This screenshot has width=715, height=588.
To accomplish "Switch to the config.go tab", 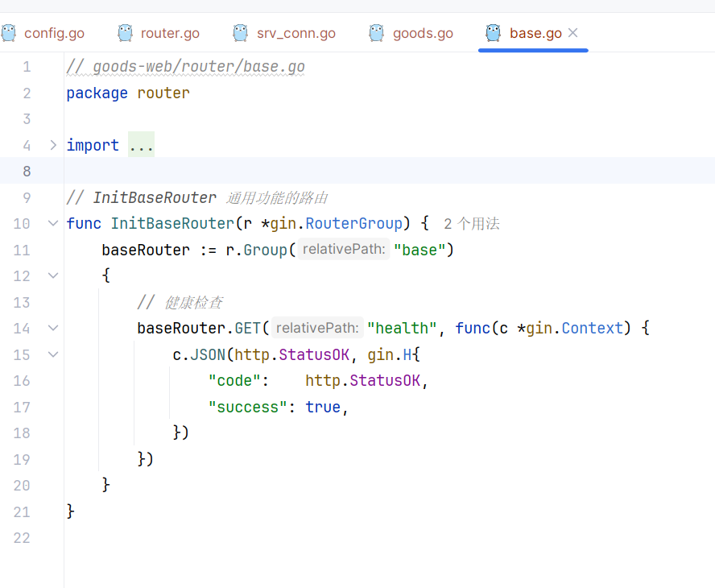I will coord(54,33).
